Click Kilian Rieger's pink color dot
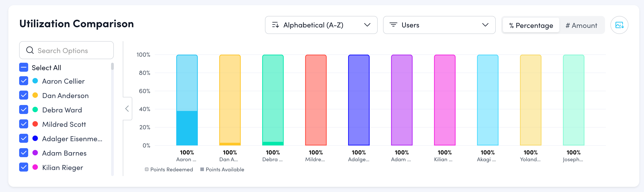 (x=35, y=167)
